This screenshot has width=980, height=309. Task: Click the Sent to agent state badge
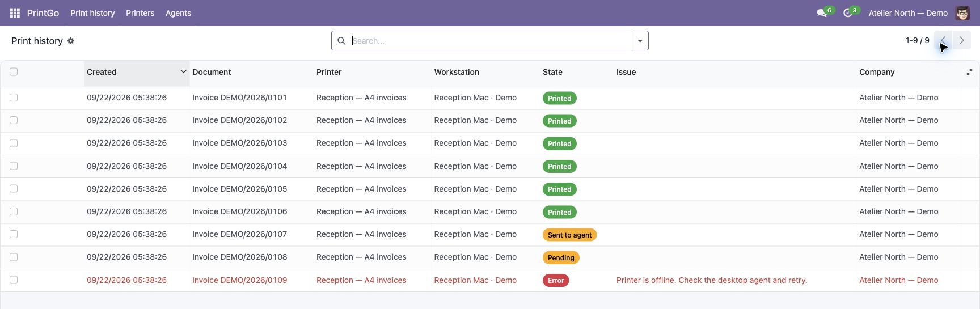coord(569,235)
